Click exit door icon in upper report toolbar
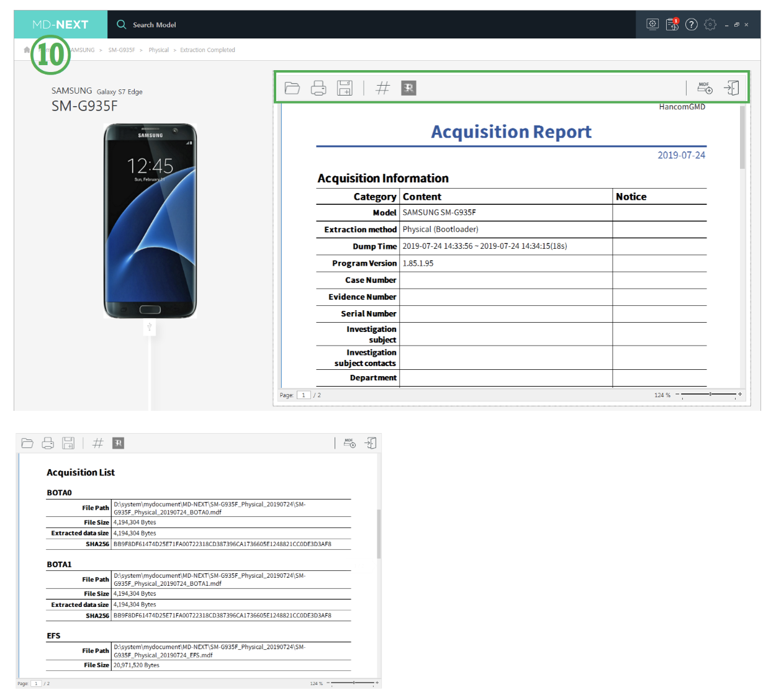 (x=732, y=88)
